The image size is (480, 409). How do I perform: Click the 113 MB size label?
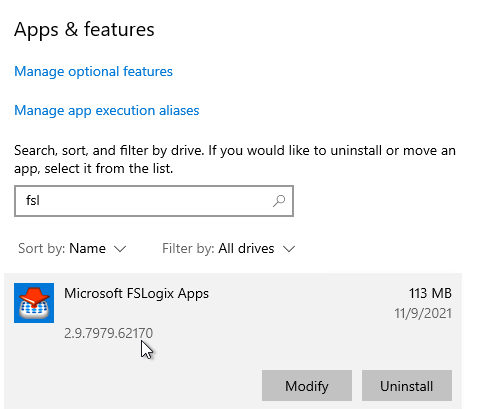tap(430, 294)
